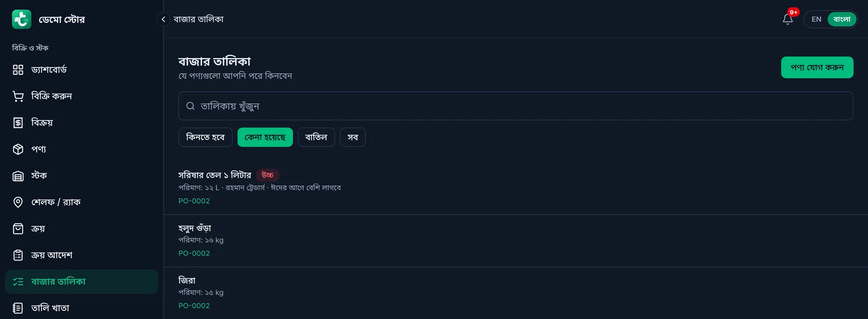
Task: Select the বাতিল filter tab
Action: point(316,137)
